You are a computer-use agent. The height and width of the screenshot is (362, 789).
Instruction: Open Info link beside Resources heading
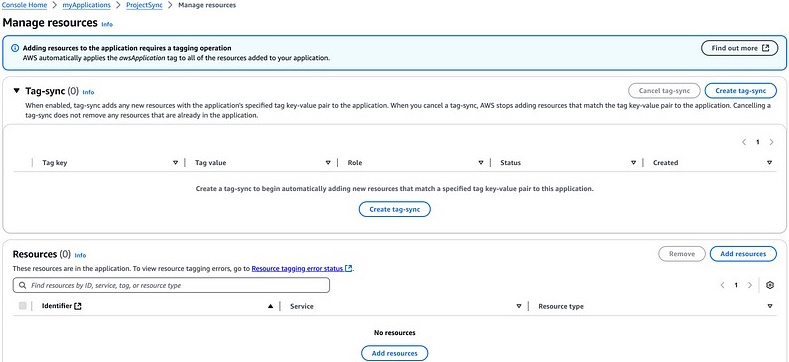[80, 255]
